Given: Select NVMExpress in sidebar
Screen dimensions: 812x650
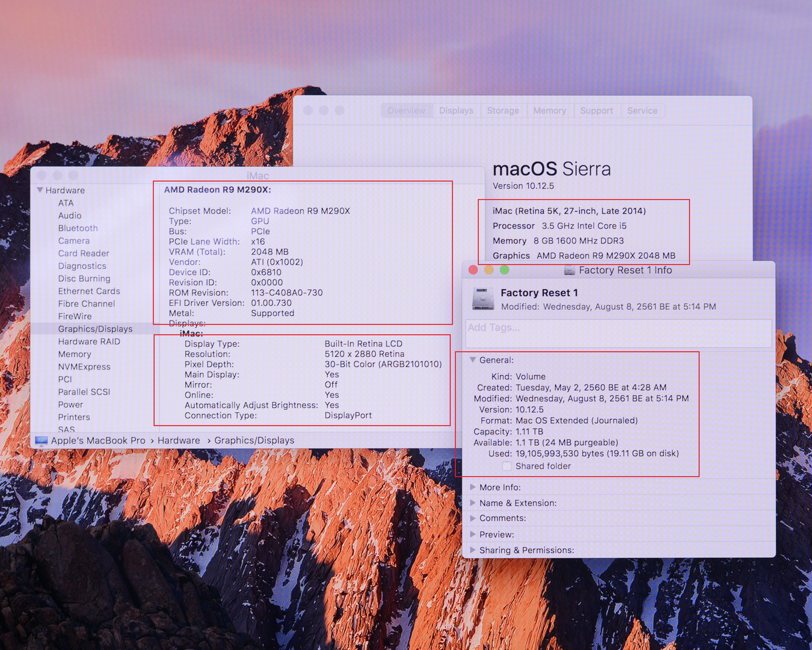Looking at the screenshot, I should (x=84, y=367).
